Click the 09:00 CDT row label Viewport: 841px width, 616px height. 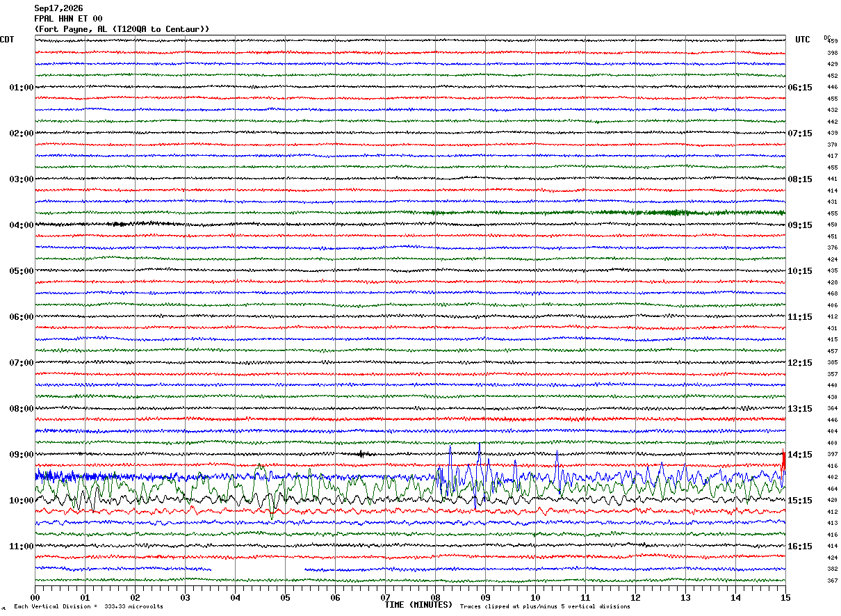pyautogui.click(x=21, y=455)
